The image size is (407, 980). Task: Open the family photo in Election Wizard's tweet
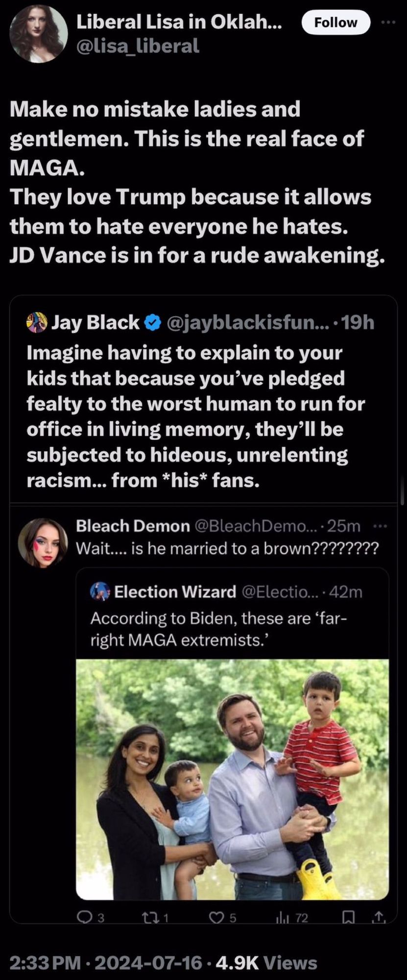pos(232,779)
